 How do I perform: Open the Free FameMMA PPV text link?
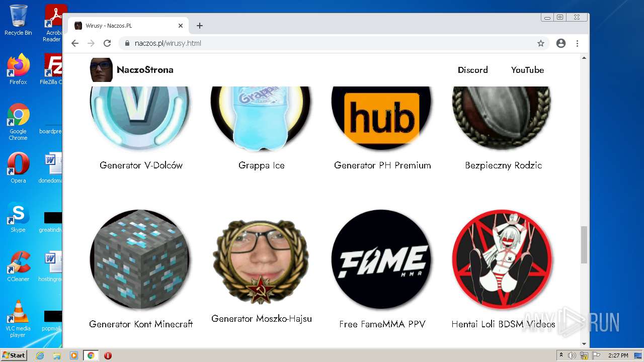pyautogui.click(x=382, y=324)
